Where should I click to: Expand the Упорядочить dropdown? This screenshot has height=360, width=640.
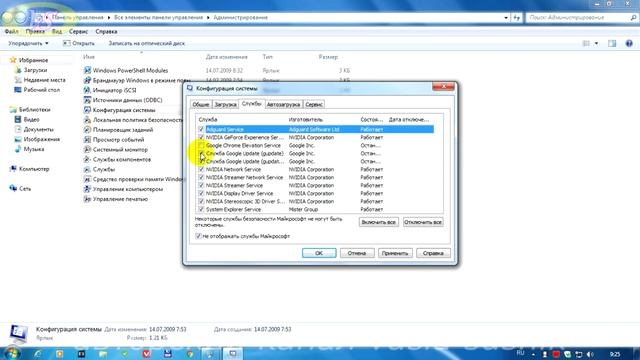(29, 43)
